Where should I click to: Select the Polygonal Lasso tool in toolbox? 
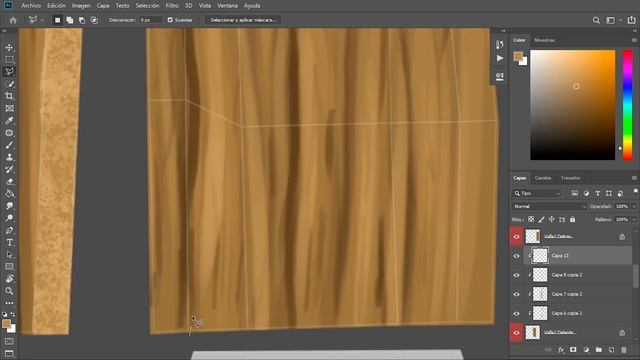coord(9,71)
